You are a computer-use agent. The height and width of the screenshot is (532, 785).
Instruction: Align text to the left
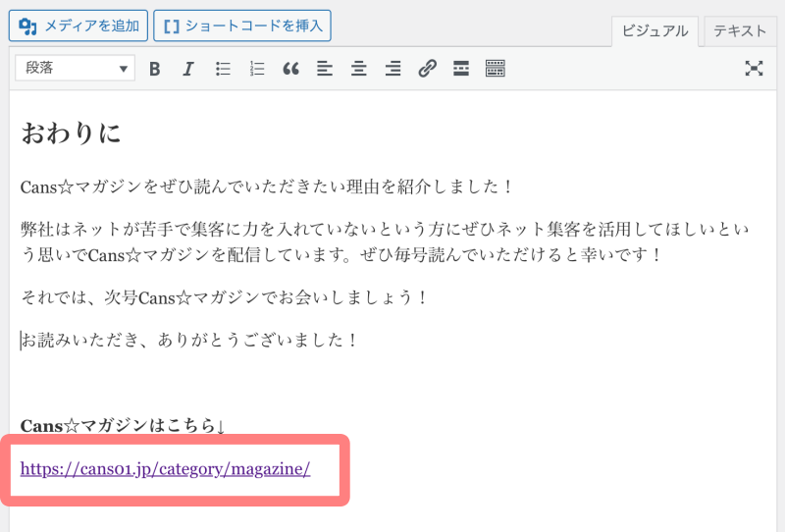(x=325, y=69)
